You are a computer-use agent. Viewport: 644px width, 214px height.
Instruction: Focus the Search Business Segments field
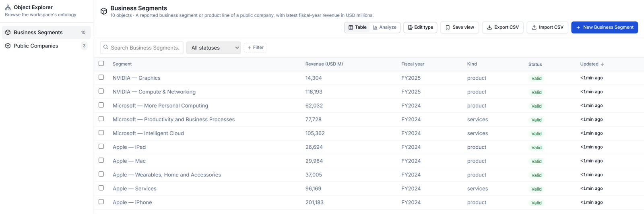pos(142,48)
